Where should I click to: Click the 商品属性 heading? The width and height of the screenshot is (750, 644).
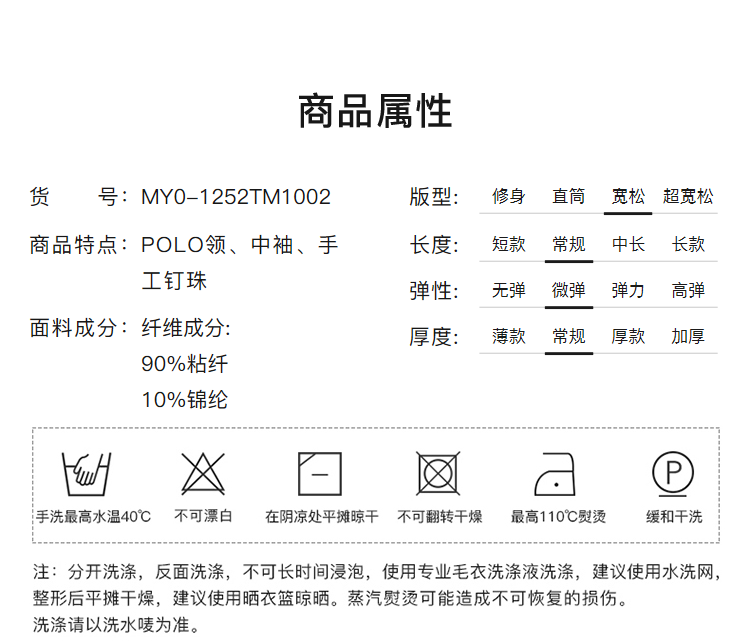[x=375, y=111]
